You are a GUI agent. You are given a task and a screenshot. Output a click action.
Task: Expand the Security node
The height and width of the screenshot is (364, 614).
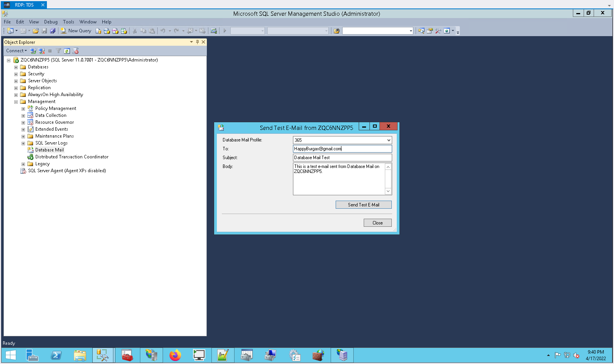click(16, 74)
